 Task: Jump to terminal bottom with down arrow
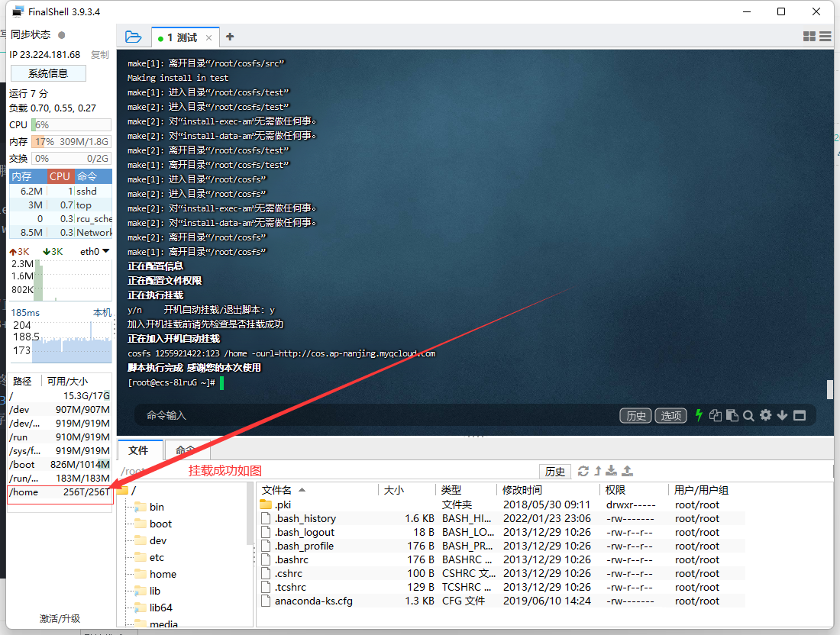782,415
